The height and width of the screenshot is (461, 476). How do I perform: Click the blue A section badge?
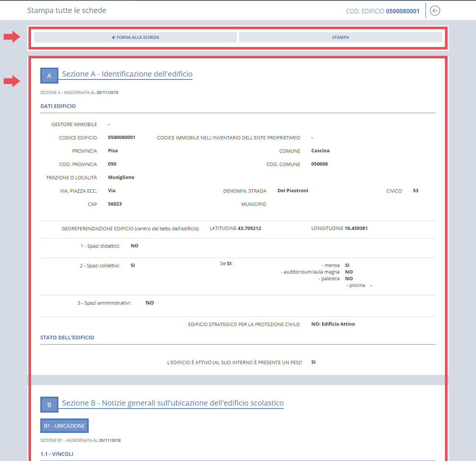[x=49, y=76]
